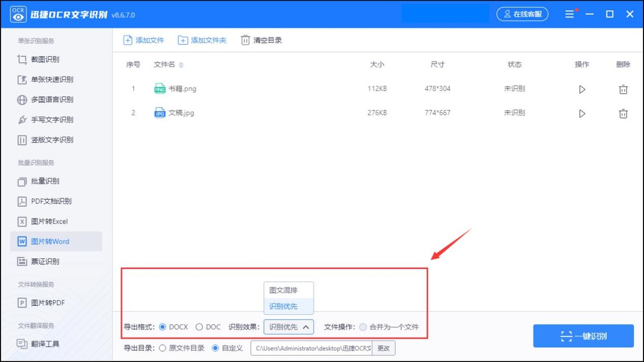The image size is (644, 362).
Task: Choose 原文件目录 as export directory
Action: pyautogui.click(x=162, y=348)
